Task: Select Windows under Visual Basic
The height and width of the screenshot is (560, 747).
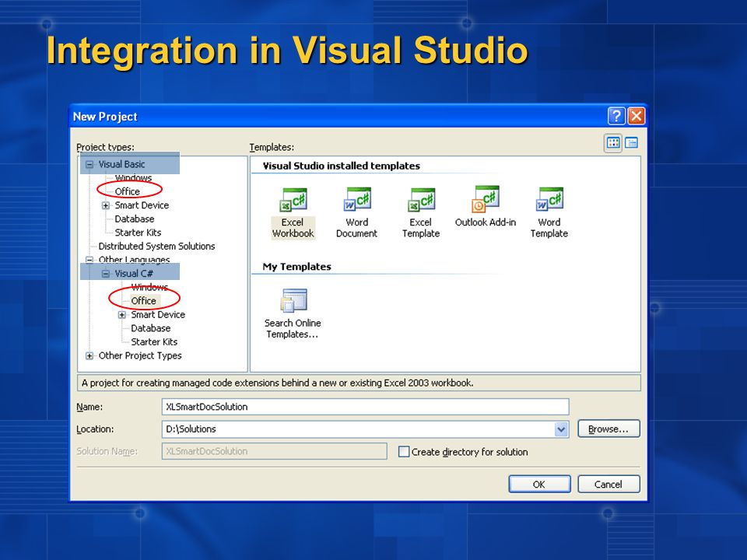Action: click(x=133, y=178)
